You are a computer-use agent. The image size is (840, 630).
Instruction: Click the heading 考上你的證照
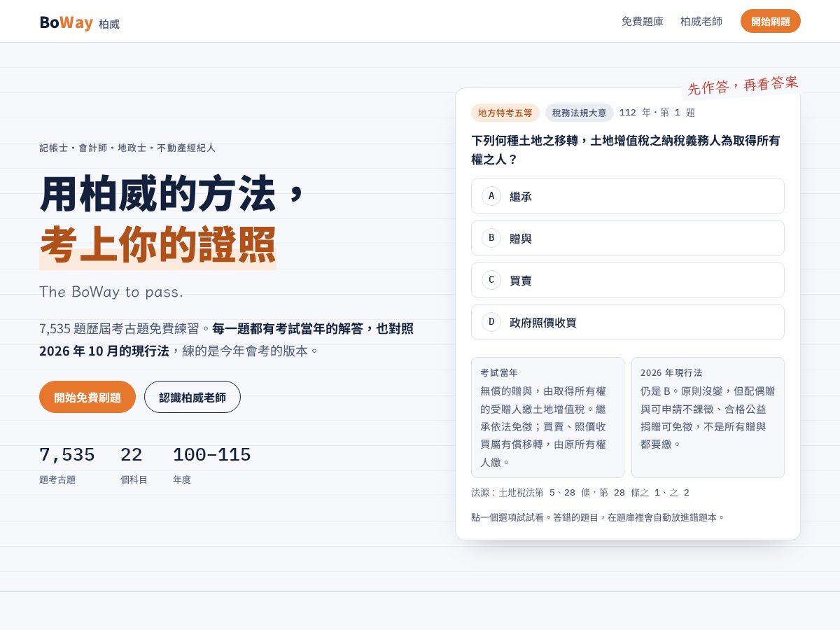[158, 244]
